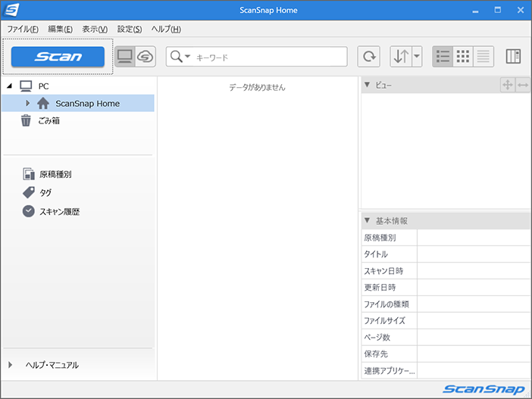Collapse the PC tree node arrow
This screenshot has height=399, width=532.
click(10, 86)
